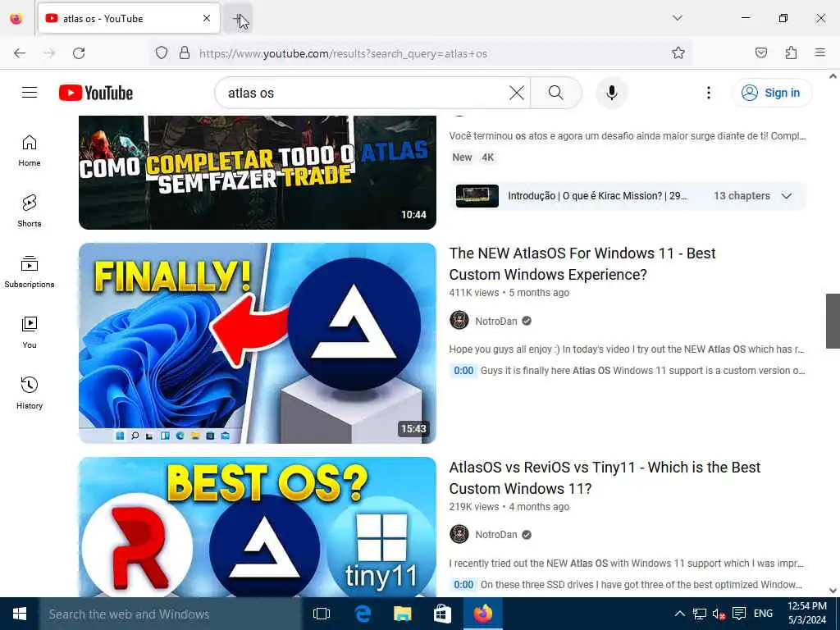
Task: Open Home in the sidebar
Action: [30, 151]
